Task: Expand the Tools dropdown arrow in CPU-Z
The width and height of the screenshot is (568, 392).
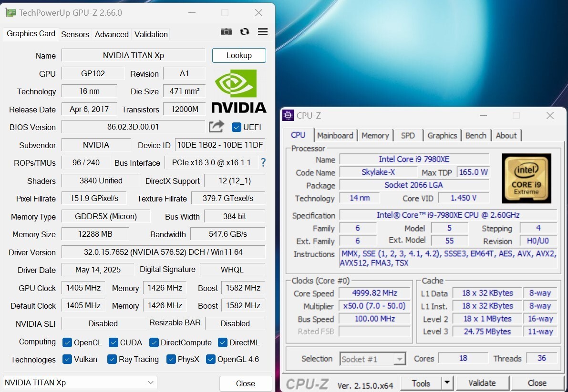Action: point(447,383)
